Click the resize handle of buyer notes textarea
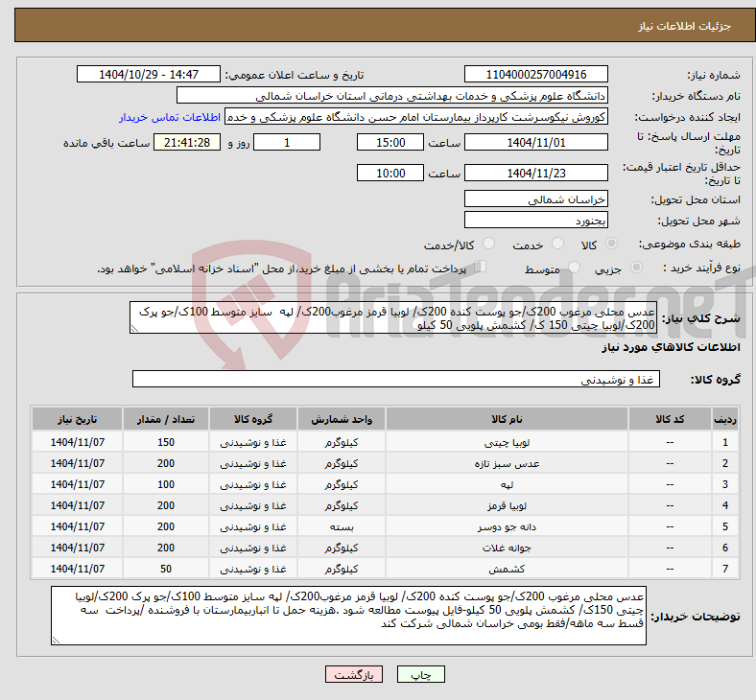 [56, 640]
